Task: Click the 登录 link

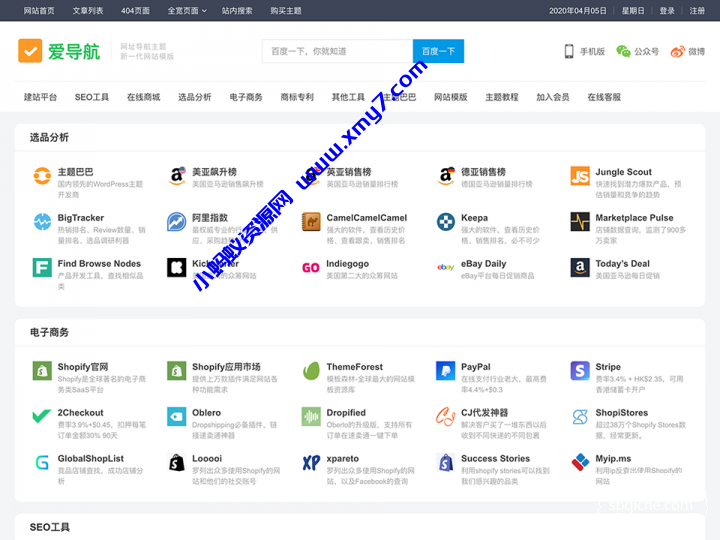Action: coord(667,11)
